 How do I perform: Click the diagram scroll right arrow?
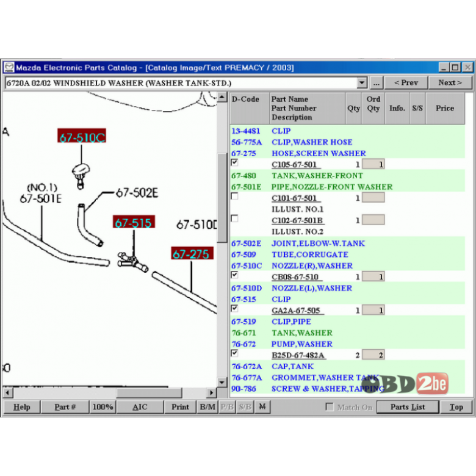point(211,393)
